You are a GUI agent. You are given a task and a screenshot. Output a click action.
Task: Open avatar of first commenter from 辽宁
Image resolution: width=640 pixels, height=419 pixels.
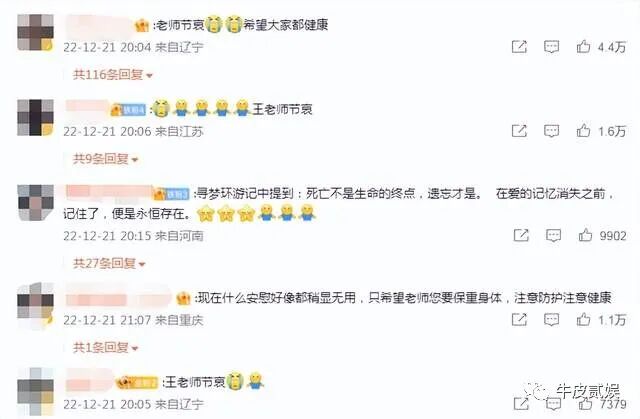click(36, 33)
